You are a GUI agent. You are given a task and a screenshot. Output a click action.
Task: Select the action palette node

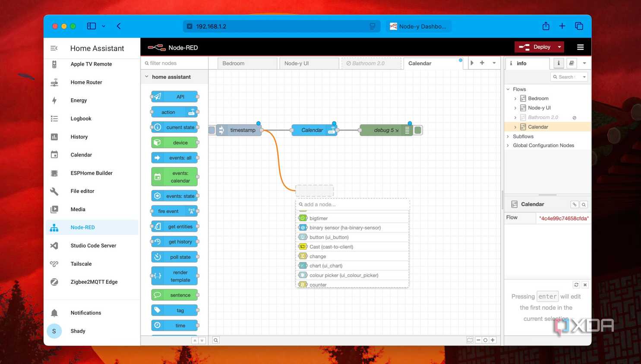coord(174,112)
